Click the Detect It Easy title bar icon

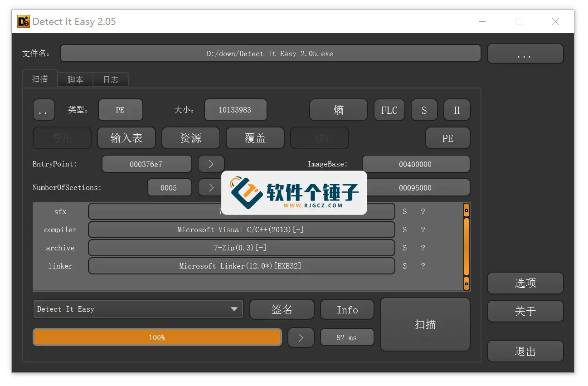coord(24,21)
